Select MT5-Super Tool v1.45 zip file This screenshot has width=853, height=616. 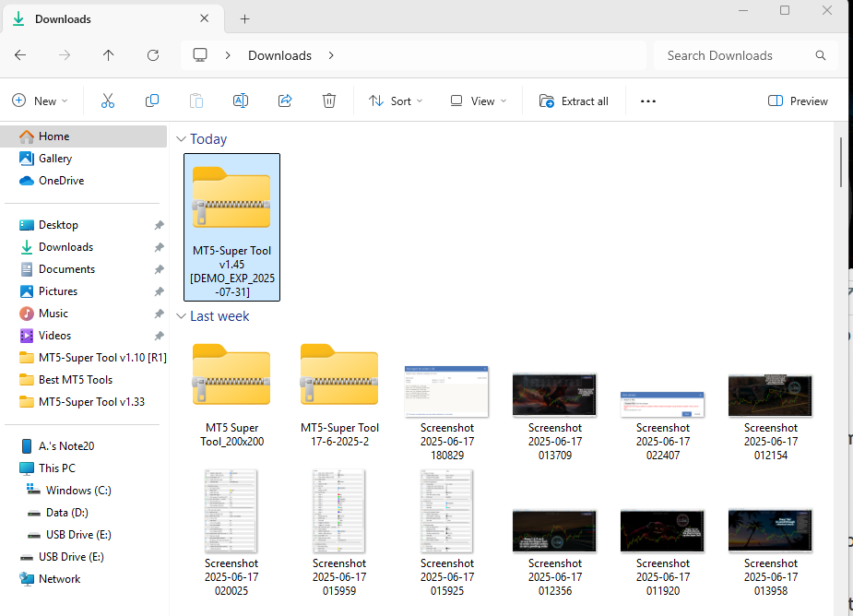click(231, 227)
